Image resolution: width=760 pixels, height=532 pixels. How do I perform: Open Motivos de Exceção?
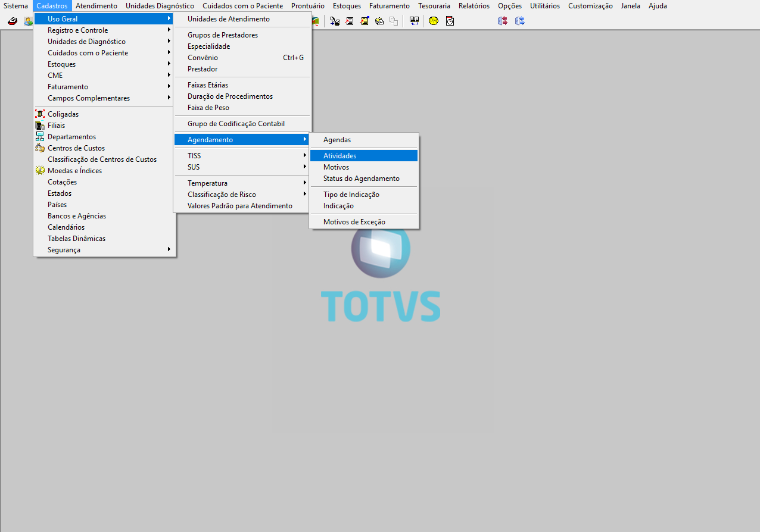[364, 222]
